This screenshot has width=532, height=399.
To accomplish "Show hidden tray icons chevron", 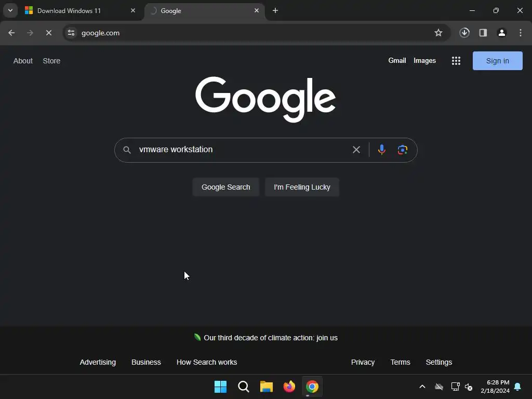I will (x=422, y=387).
